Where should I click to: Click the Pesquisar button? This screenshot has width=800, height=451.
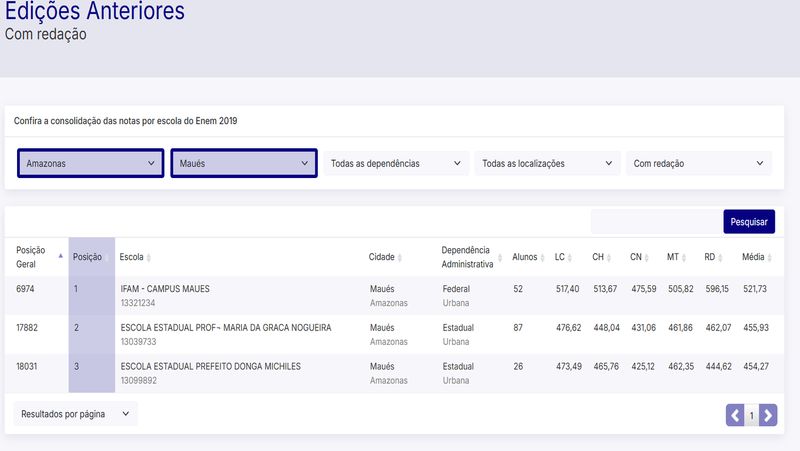point(749,222)
